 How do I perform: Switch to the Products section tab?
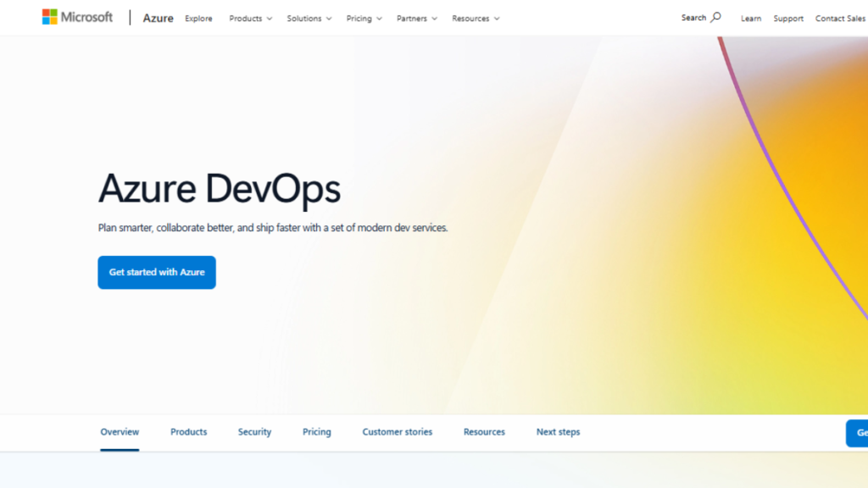[188, 432]
